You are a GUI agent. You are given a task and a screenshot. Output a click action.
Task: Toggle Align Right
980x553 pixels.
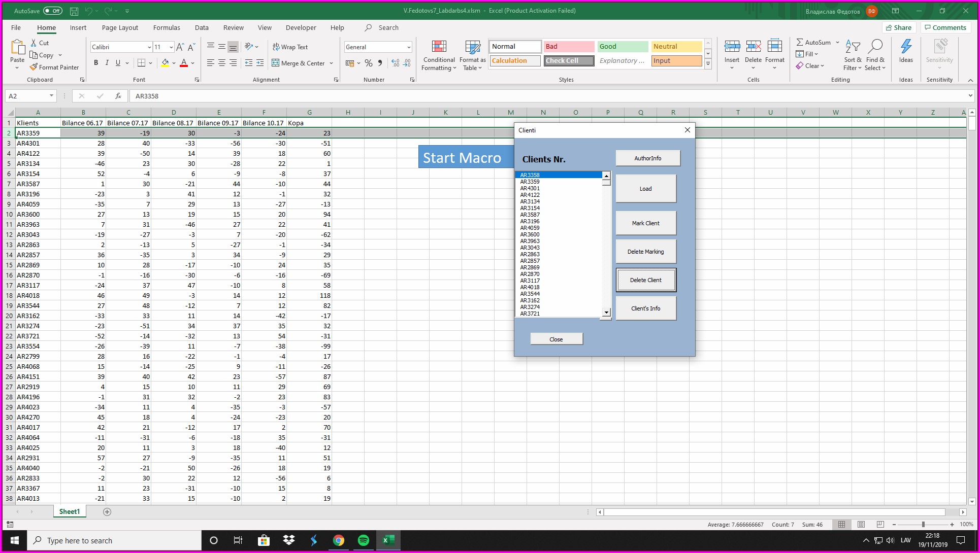(233, 63)
